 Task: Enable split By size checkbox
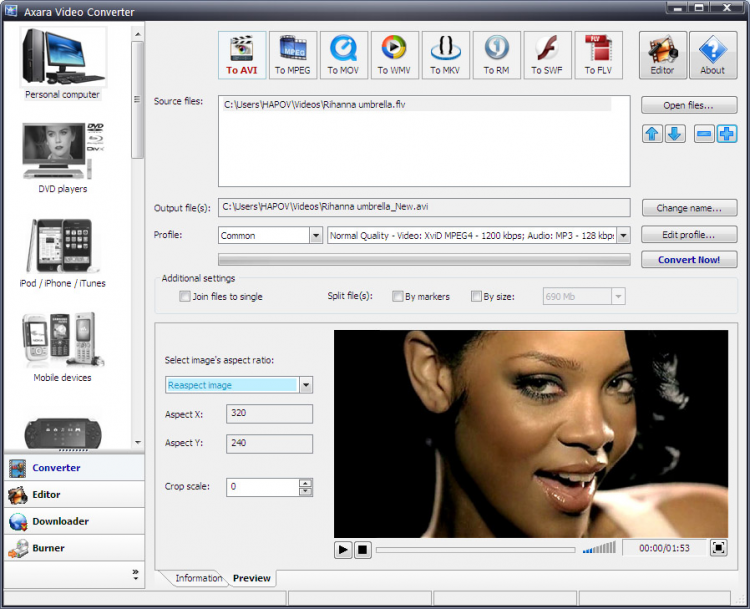point(476,297)
